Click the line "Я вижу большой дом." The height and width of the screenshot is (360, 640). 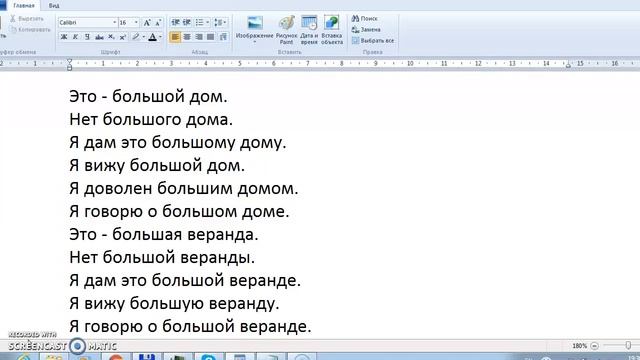coord(157,165)
